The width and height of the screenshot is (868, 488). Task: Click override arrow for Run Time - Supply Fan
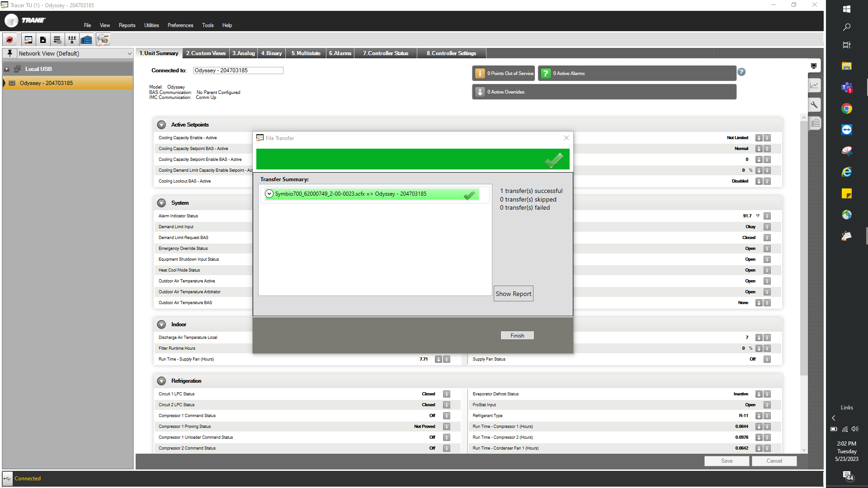pyautogui.click(x=438, y=359)
